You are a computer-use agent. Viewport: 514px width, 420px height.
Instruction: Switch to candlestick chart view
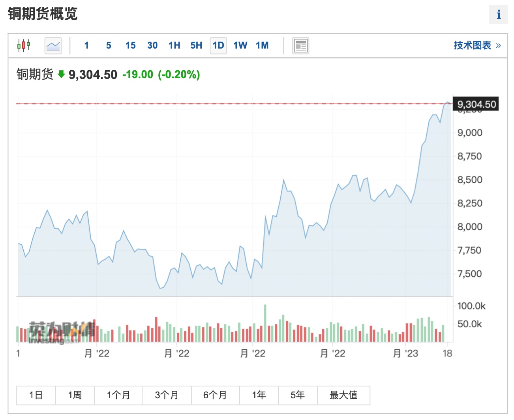[24, 45]
